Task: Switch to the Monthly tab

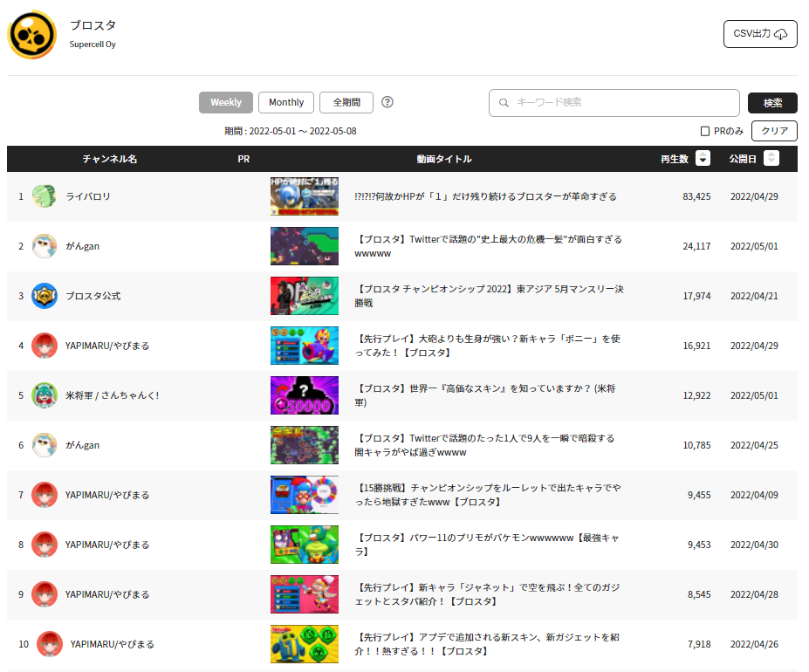Action: pyautogui.click(x=286, y=102)
